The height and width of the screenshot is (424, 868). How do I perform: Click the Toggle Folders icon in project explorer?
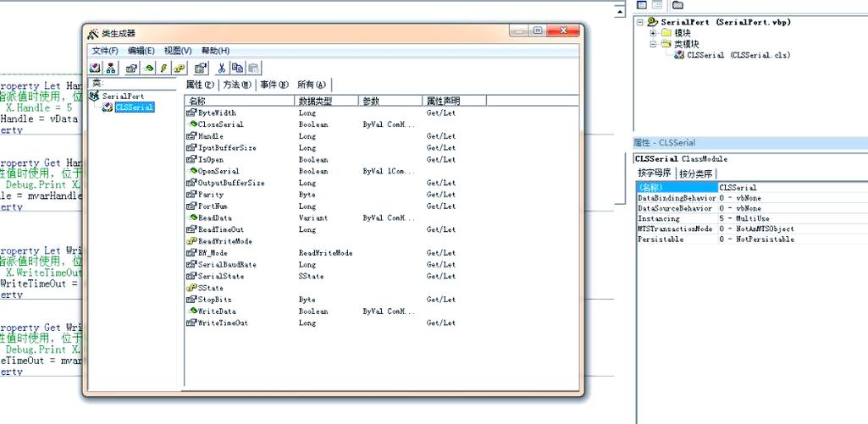coord(677,5)
